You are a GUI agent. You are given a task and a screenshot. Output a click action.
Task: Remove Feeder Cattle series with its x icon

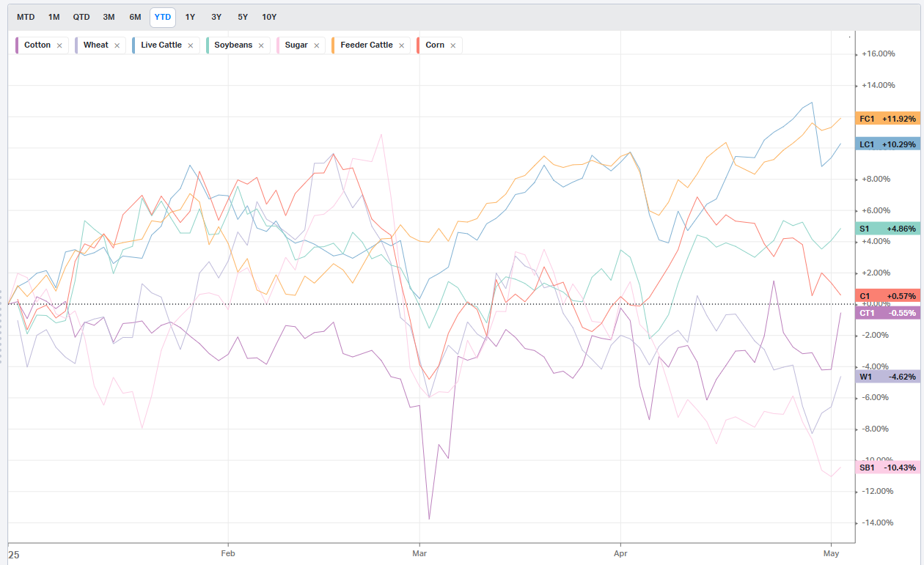401,45
